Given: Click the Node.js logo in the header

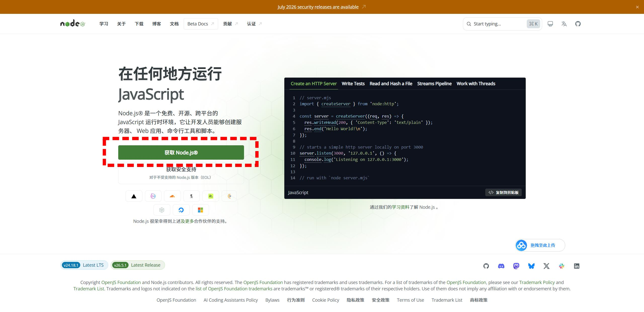Looking at the screenshot, I should click(x=73, y=23).
